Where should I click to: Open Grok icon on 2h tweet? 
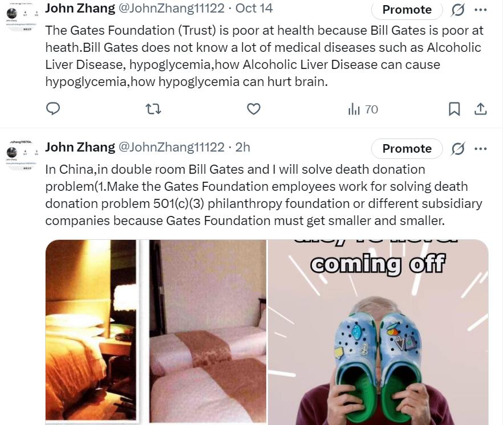[x=458, y=149]
